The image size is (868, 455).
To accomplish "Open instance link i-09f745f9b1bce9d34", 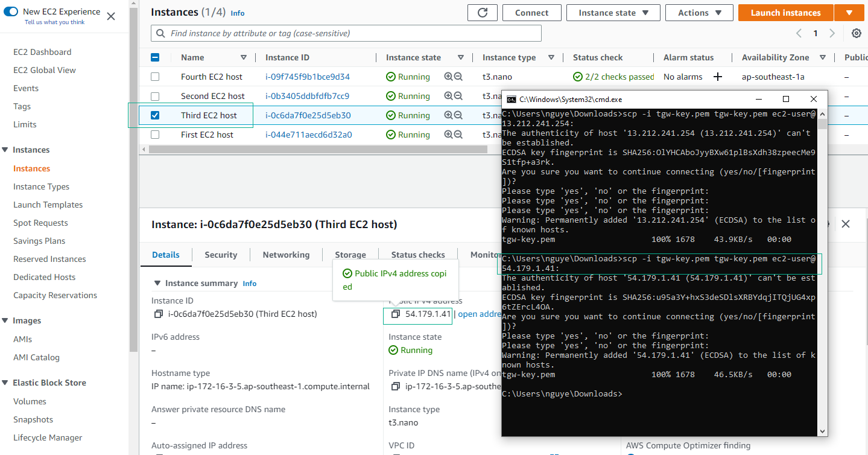I will [x=308, y=77].
